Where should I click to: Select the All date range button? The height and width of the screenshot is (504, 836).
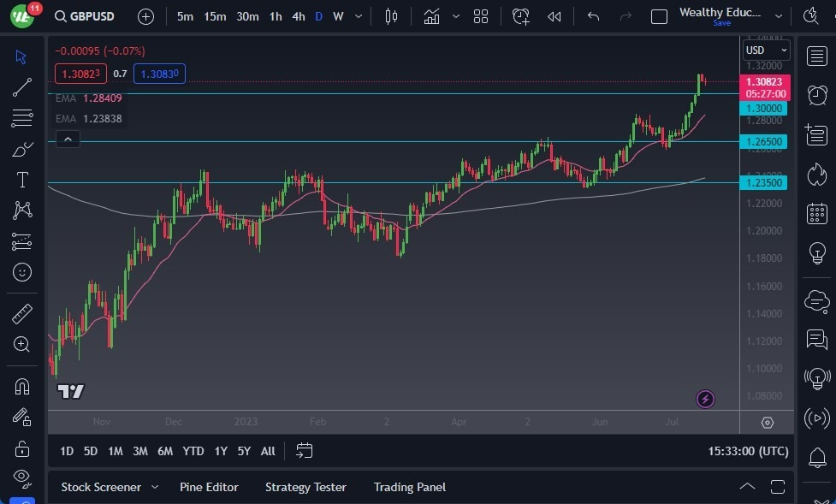267,451
